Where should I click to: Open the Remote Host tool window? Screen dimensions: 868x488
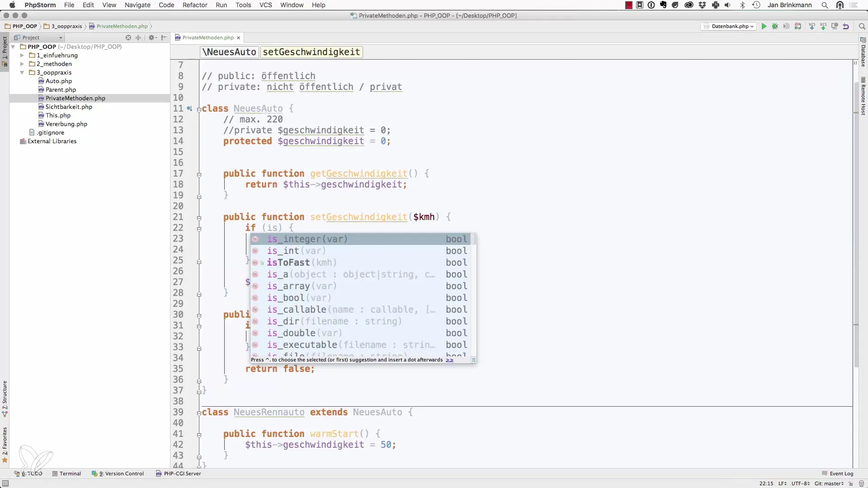click(863, 96)
